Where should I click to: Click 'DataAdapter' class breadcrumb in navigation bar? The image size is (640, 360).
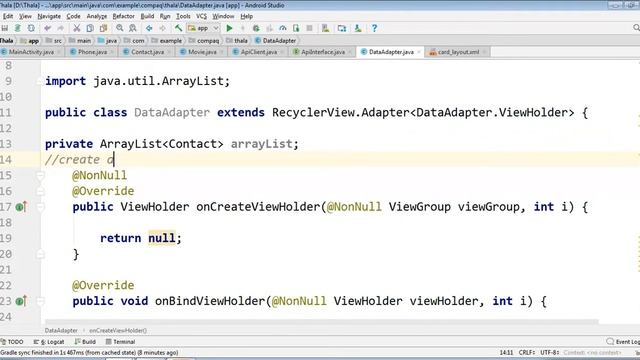point(276,41)
